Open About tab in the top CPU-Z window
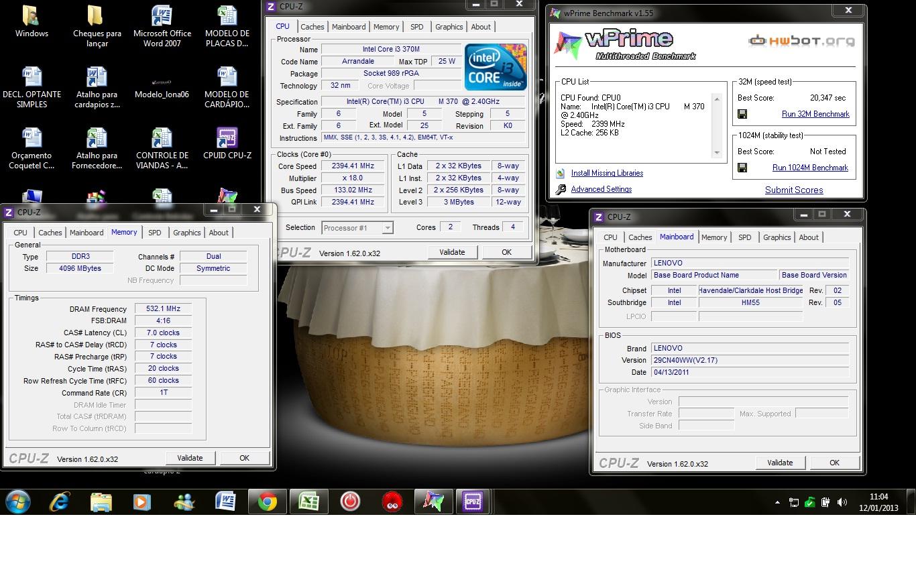 (481, 27)
